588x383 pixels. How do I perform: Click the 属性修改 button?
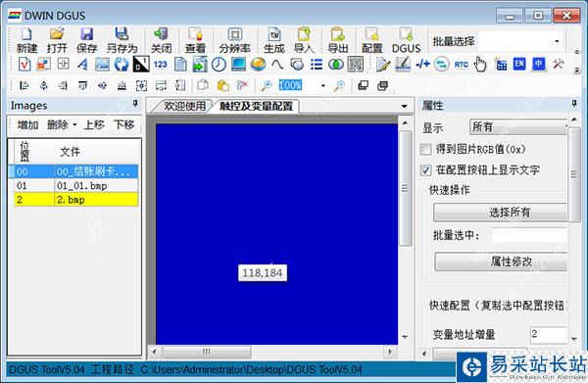(x=501, y=262)
